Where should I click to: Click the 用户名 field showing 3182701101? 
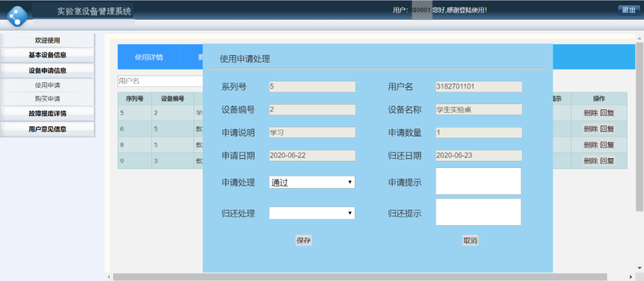coord(478,86)
